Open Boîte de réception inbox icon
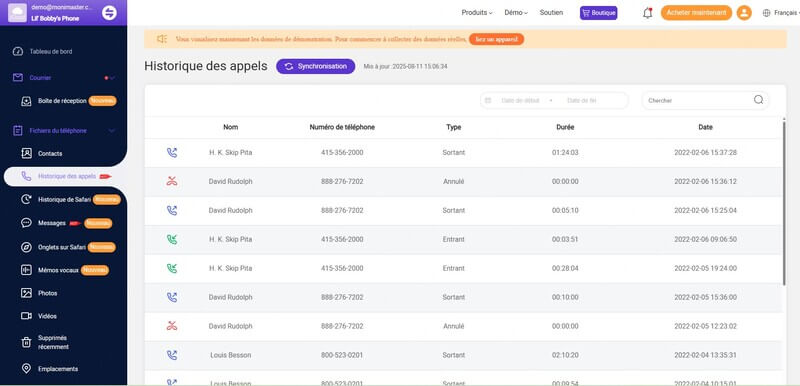The width and height of the screenshot is (800, 386). point(26,101)
